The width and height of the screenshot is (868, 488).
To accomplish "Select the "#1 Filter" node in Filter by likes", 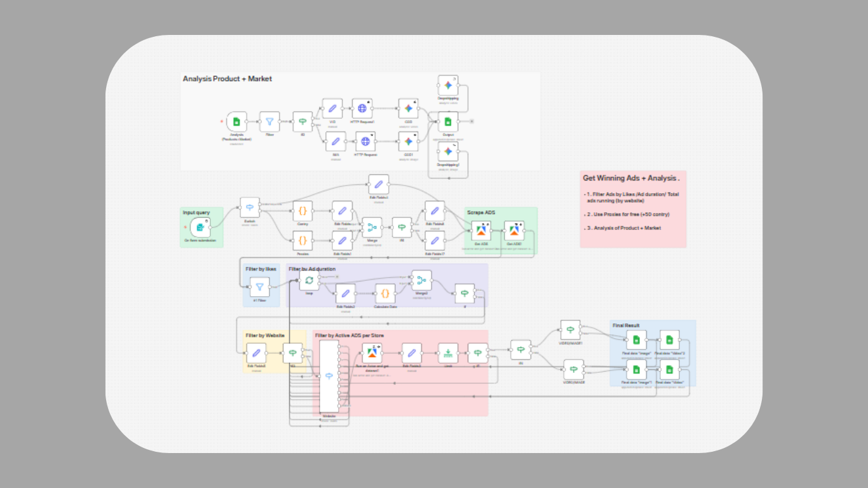I will [260, 286].
